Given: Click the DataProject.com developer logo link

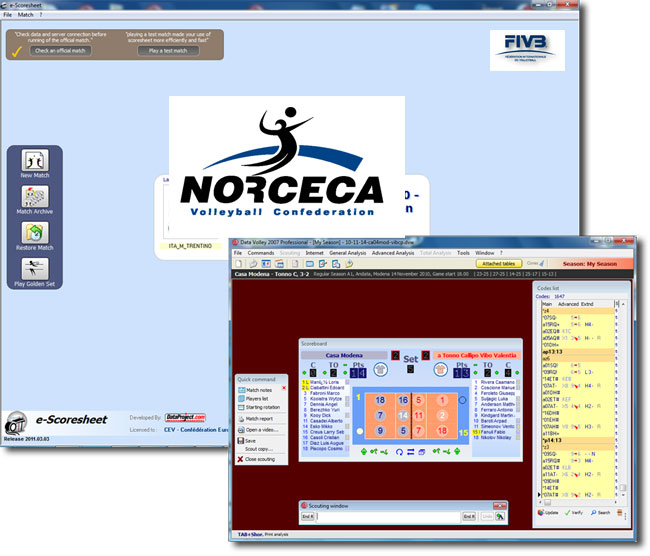Looking at the screenshot, I should (x=185, y=418).
